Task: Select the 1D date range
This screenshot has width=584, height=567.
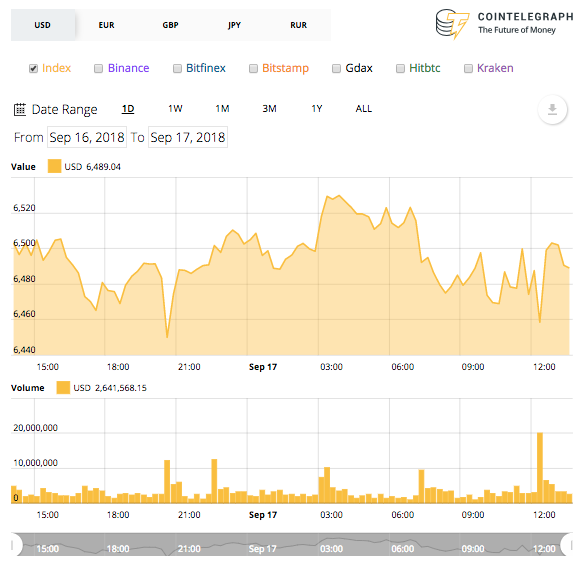Action: pyautogui.click(x=128, y=109)
